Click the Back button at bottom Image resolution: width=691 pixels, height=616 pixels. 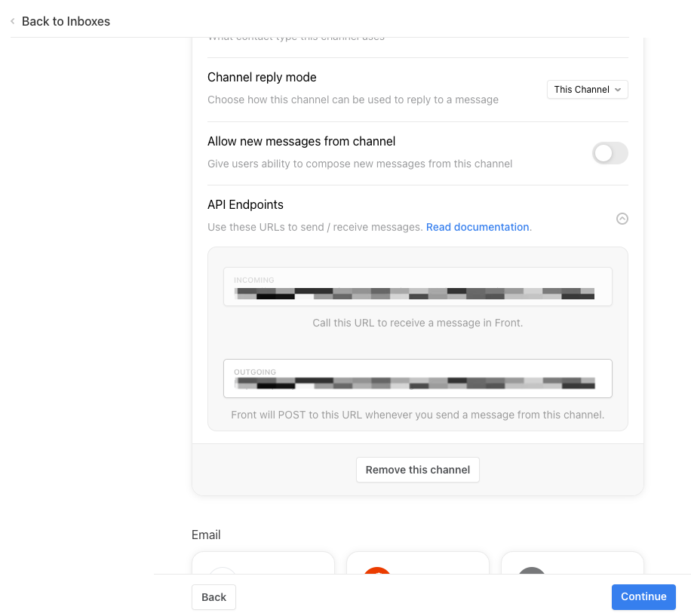[x=213, y=597]
